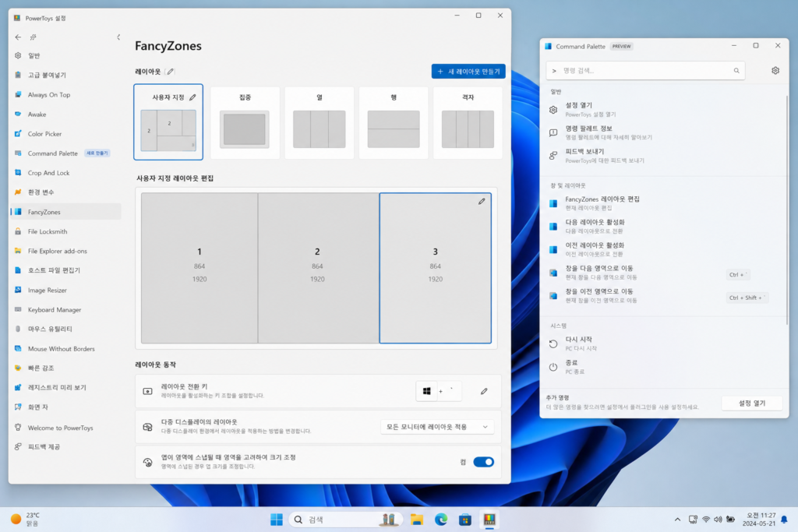This screenshot has width=798, height=532.
Task: Collapse the PowerToys navigation sidebar chevron
Action: [118, 37]
